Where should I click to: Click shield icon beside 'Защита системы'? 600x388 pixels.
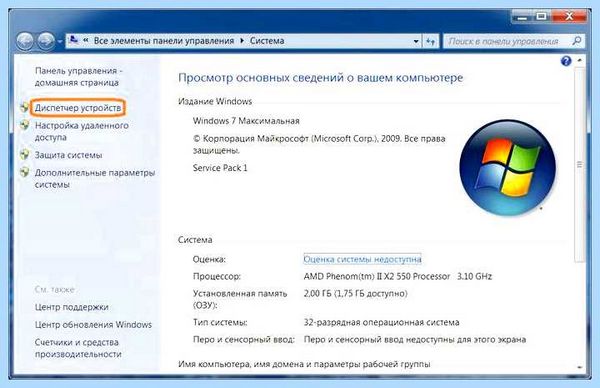25,155
